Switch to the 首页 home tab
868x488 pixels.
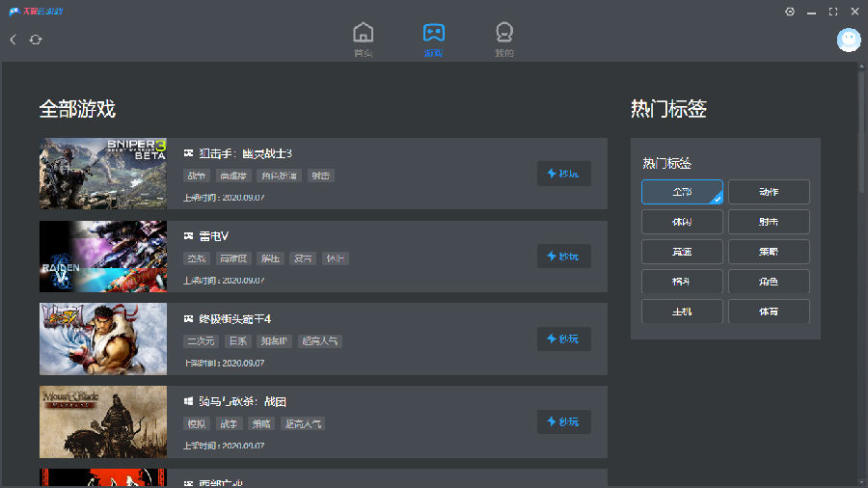pyautogui.click(x=364, y=40)
